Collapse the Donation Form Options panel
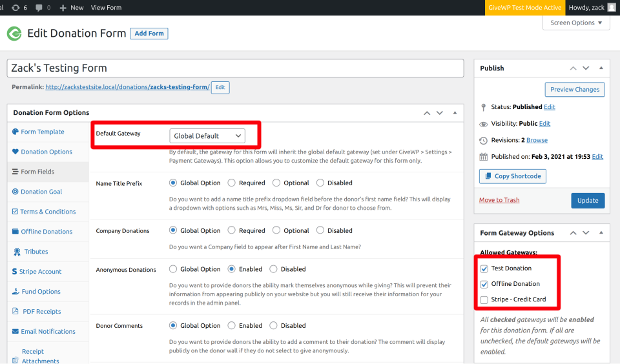The image size is (620, 364). point(455,113)
